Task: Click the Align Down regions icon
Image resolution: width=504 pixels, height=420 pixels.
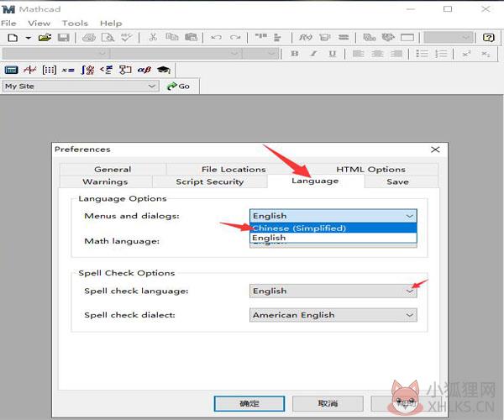Action: click(277, 37)
